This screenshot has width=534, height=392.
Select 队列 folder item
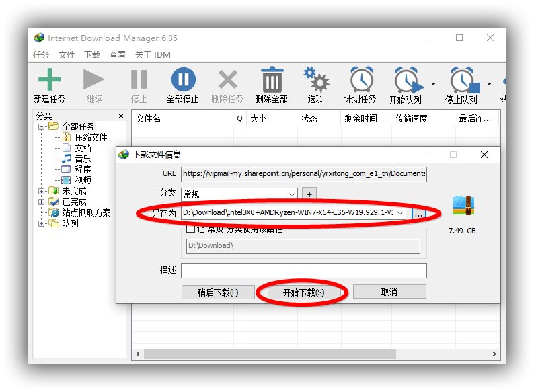(70, 223)
